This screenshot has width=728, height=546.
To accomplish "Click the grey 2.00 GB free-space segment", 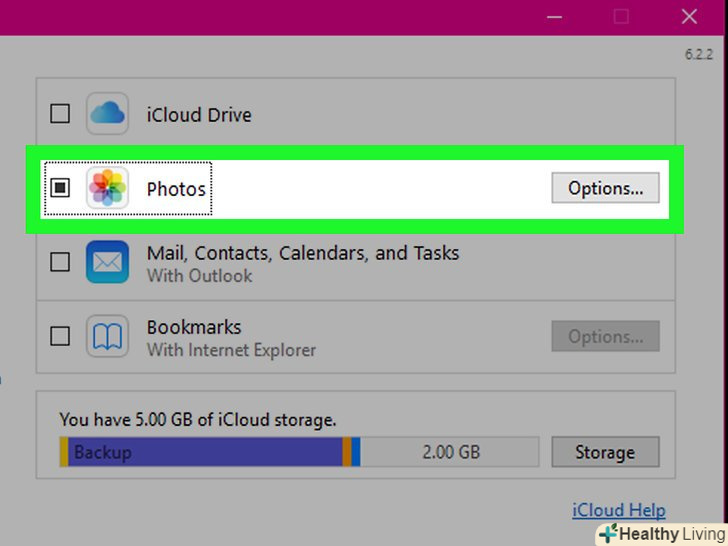I will pos(450,452).
